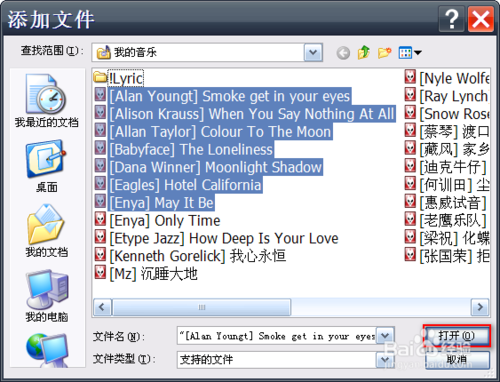Screen dimensions: 500x382
Task: Go up one folder level
Action: 364,52
